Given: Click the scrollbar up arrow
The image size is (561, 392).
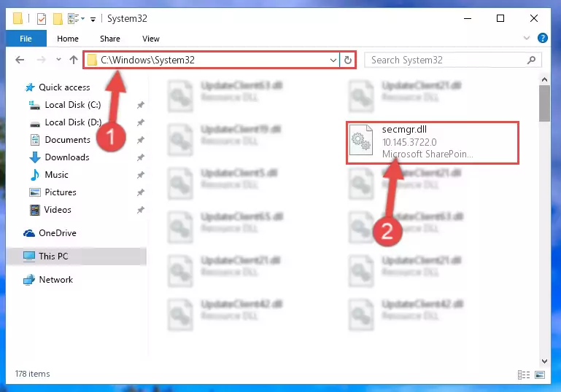Looking at the screenshot, I should pyautogui.click(x=544, y=79).
